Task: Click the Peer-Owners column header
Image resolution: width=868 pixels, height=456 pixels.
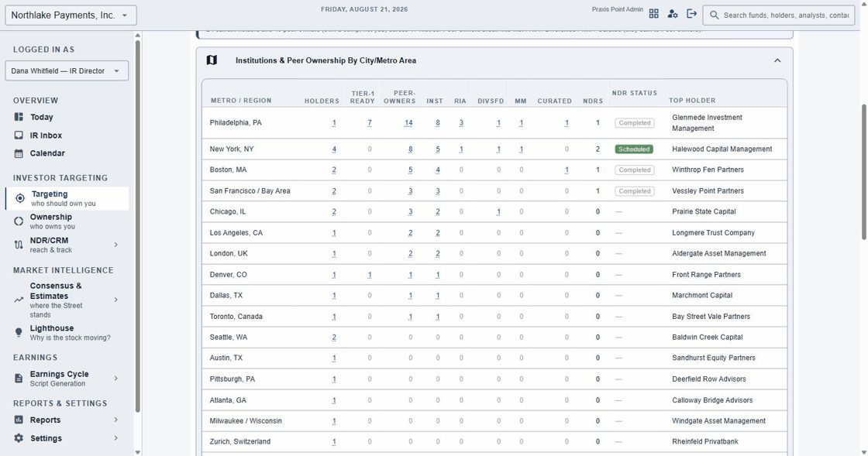Action: (400, 97)
